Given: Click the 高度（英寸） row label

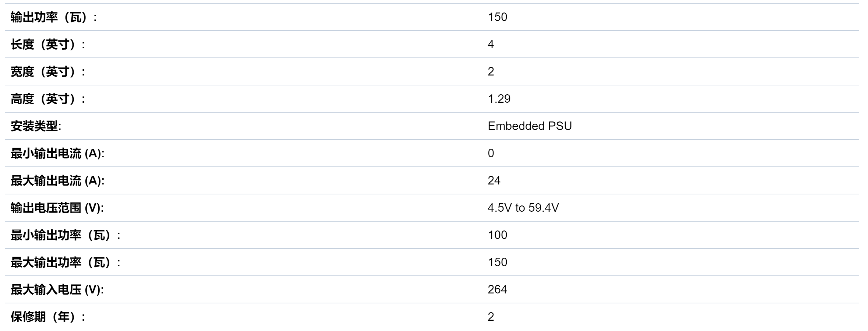Looking at the screenshot, I should [x=48, y=99].
